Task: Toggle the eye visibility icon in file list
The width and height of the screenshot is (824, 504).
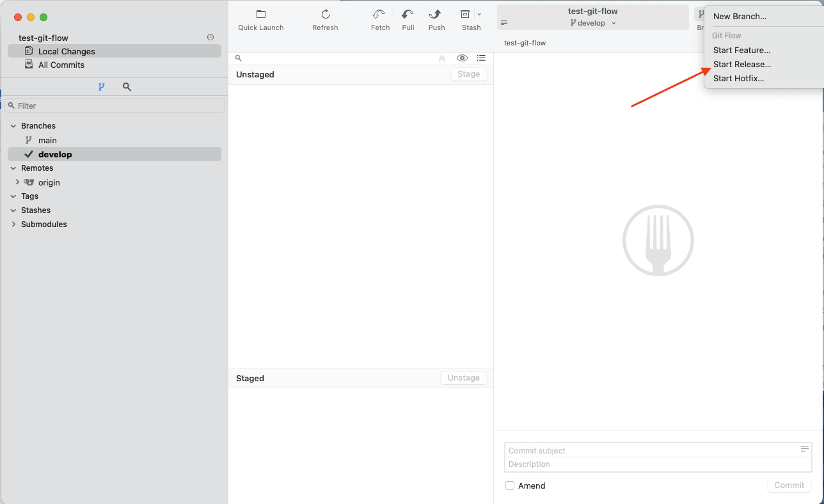Action: click(x=462, y=58)
